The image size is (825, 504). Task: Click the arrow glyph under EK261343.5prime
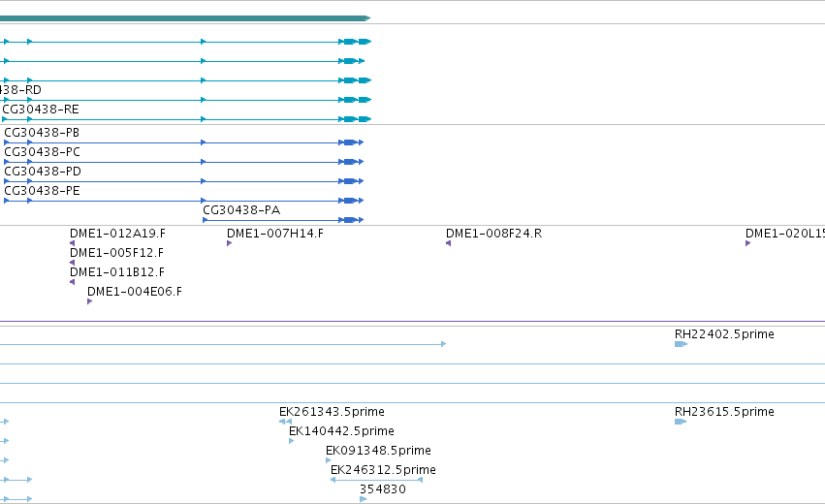click(285, 422)
